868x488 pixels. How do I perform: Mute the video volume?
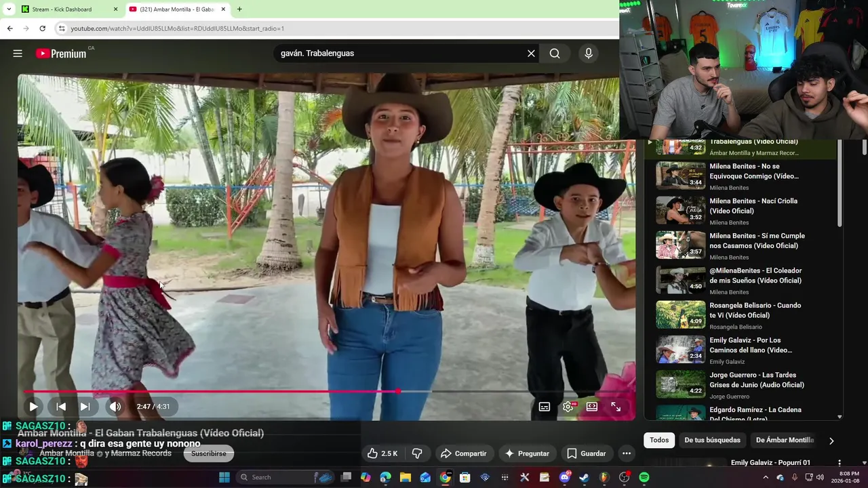pyautogui.click(x=115, y=407)
